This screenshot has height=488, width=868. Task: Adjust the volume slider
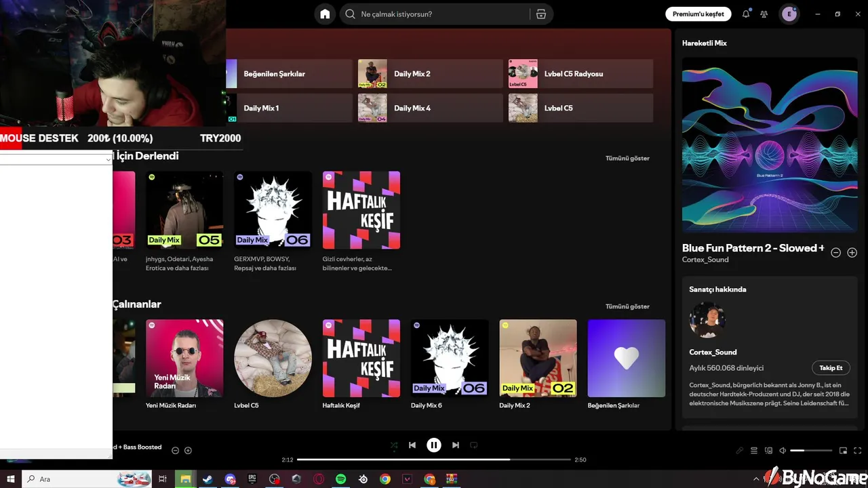[x=811, y=451]
